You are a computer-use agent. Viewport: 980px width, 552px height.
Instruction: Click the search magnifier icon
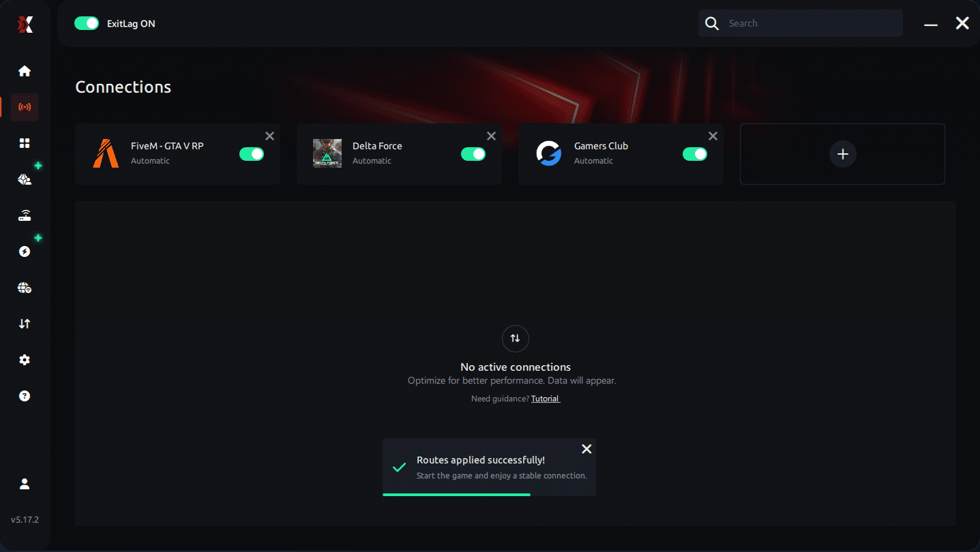point(712,24)
